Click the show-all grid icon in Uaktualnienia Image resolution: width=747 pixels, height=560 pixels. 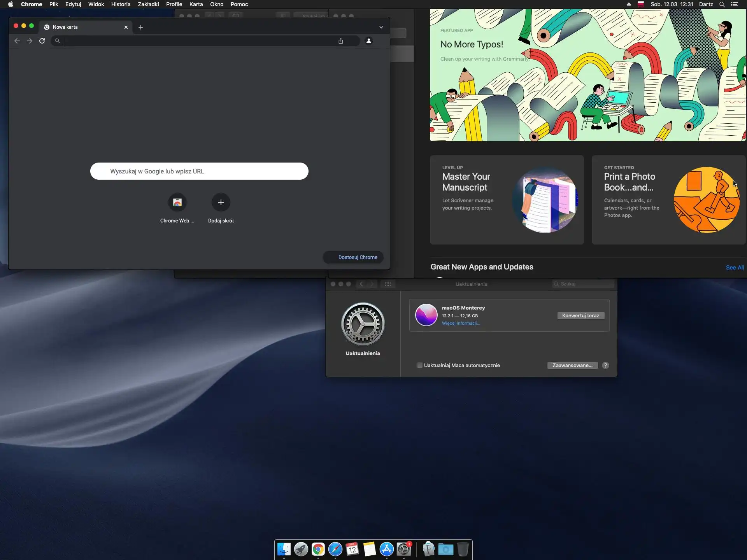(388, 284)
